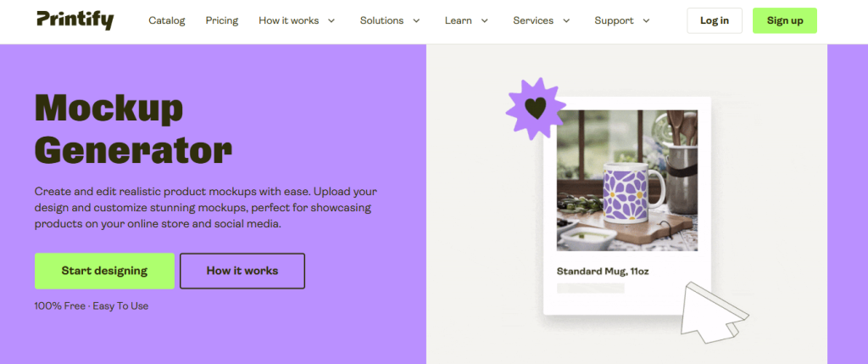The height and width of the screenshot is (364, 868).
Task: Expand the Solutions dropdown chevron
Action: coord(416,21)
